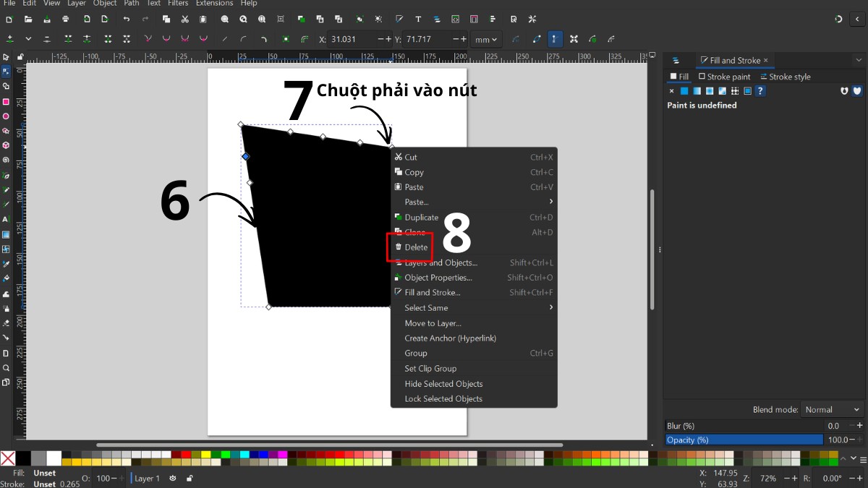Switch to the Stroke paint tab
Viewport: 868px width, 488px height.
(725, 77)
